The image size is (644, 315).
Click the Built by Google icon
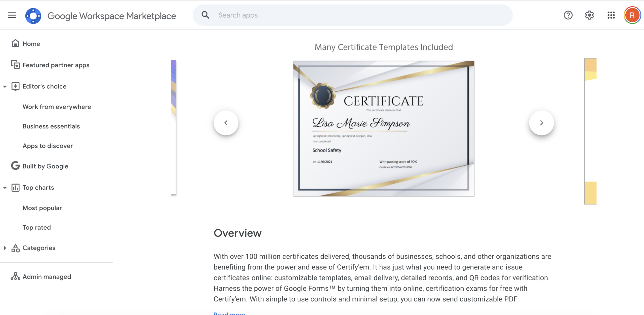point(15,166)
